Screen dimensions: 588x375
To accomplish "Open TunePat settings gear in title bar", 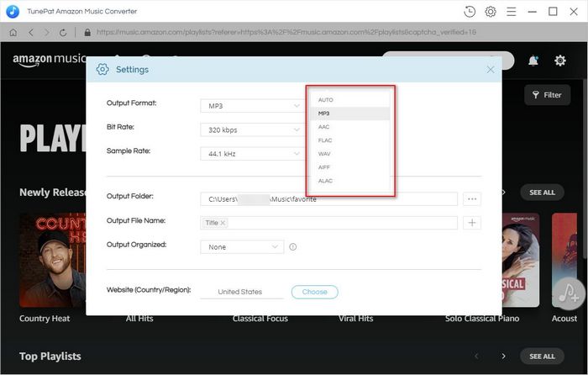I will [x=491, y=12].
